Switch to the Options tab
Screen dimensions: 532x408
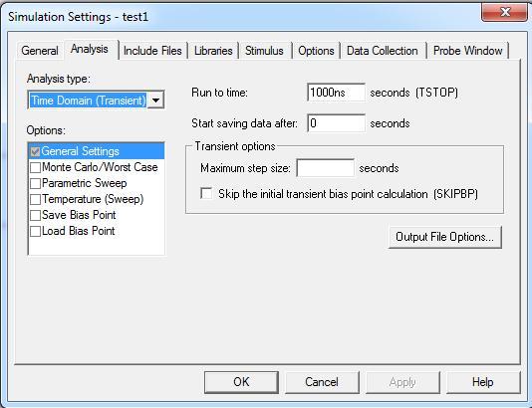point(316,51)
